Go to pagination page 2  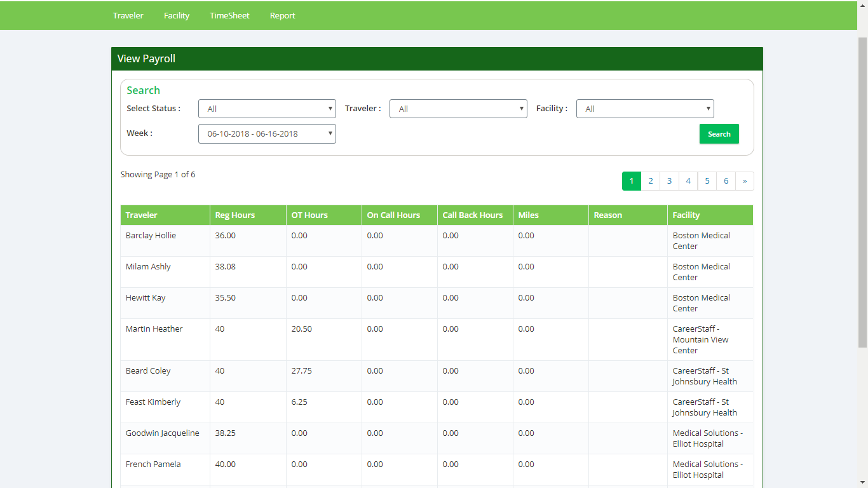650,181
